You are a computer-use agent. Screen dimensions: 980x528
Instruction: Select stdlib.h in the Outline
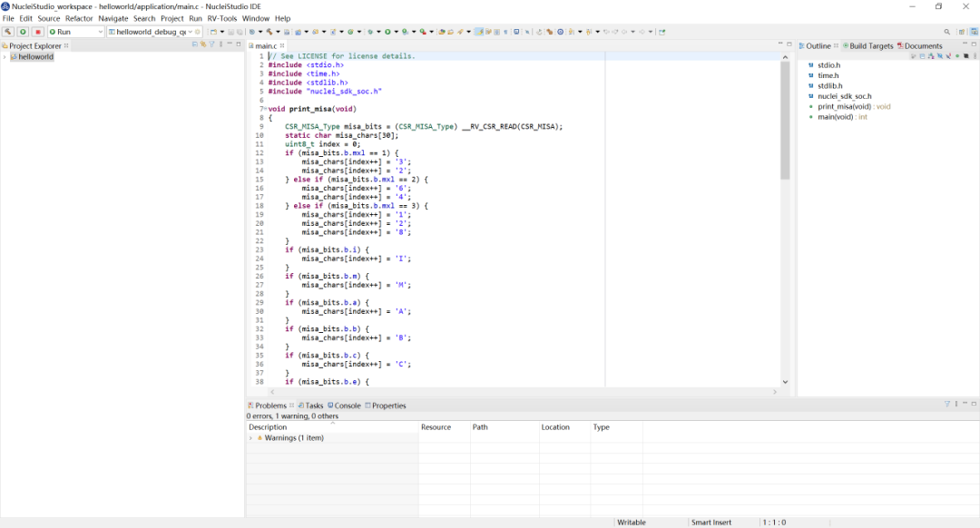pos(830,86)
